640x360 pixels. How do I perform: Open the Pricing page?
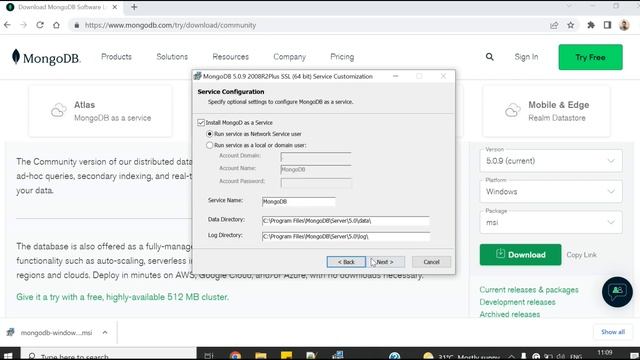[x=342, y=57]
